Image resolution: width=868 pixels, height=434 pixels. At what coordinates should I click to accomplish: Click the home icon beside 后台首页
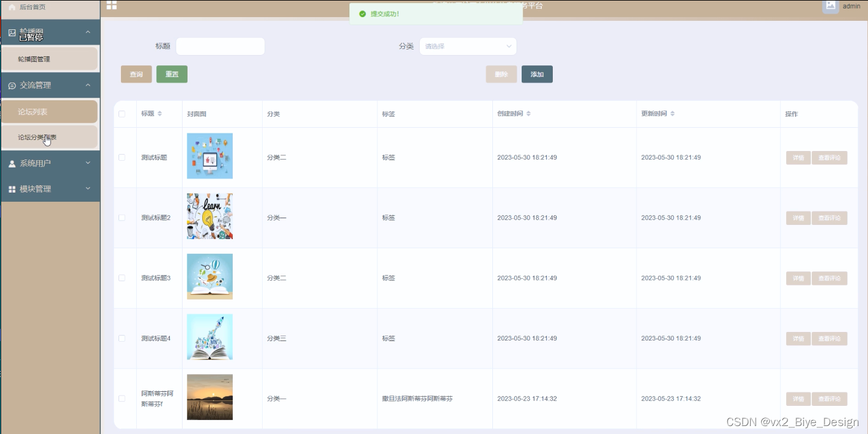(12, 7)
